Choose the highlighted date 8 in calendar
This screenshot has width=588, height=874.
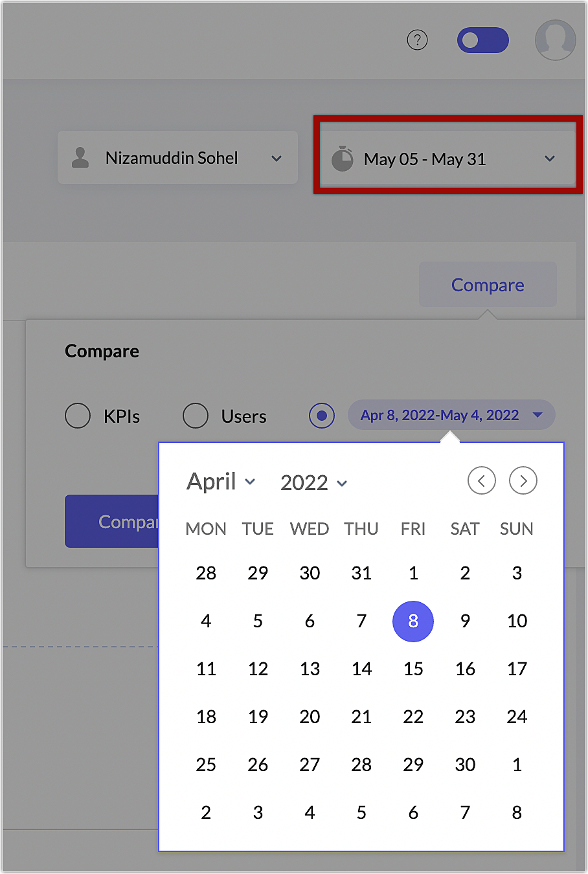(x=413, y=621)
